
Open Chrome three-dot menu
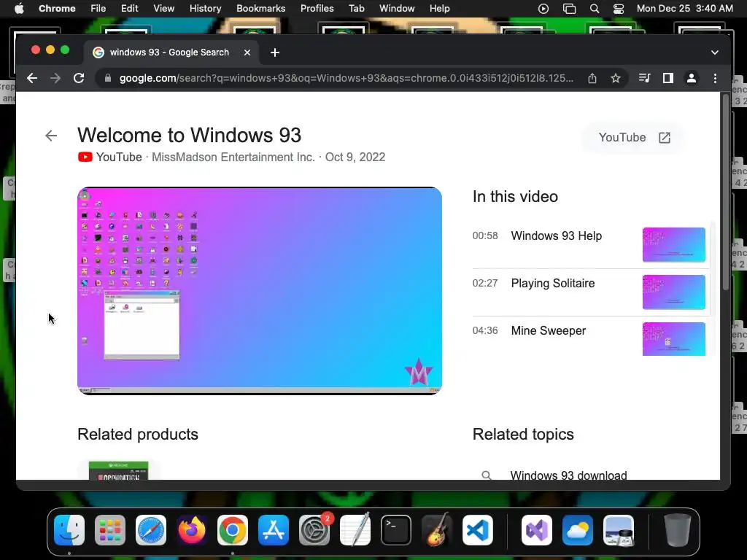coord(715,78)
